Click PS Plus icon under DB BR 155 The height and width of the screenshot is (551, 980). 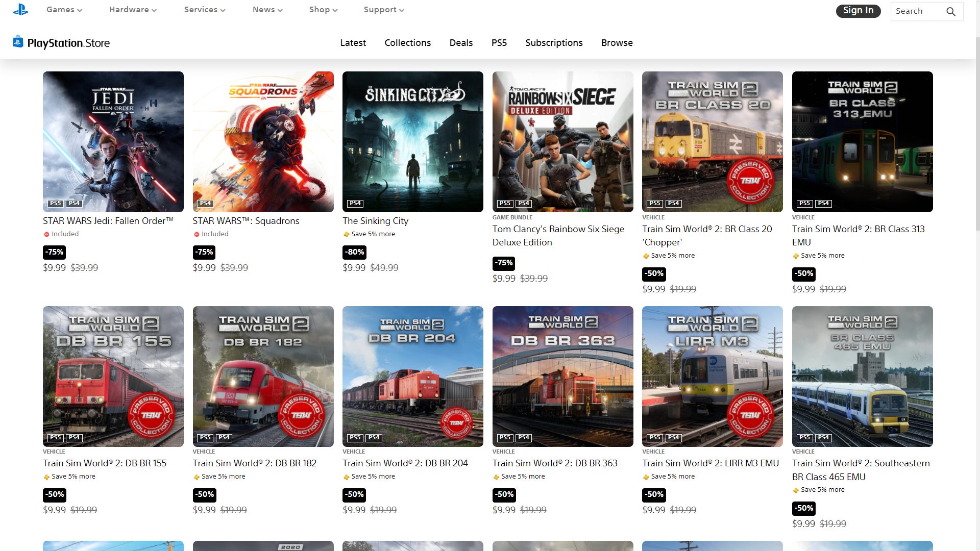47,477
